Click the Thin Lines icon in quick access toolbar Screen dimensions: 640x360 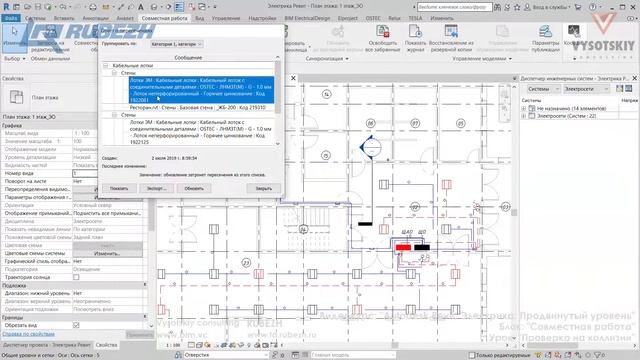(179, 7)
